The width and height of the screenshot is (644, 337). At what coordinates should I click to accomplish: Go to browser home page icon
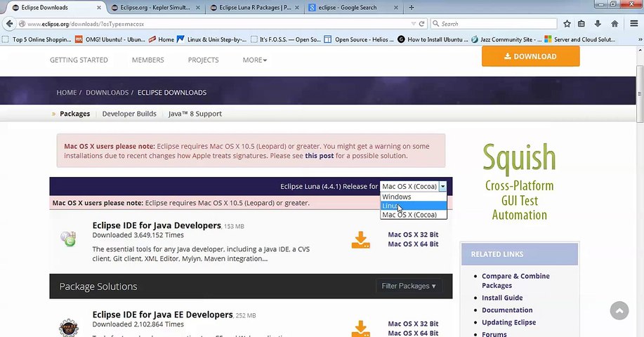pyautogui.click(x=615, y=24)
